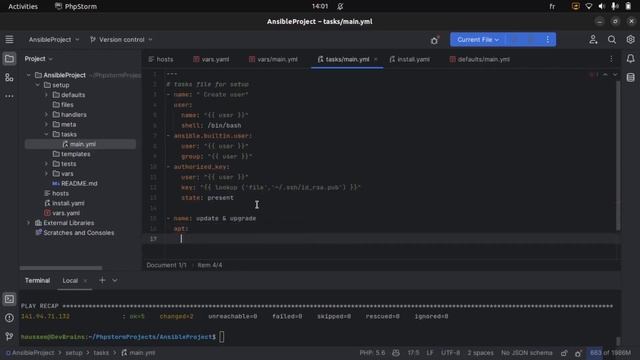Open Search Everywhere magnifier
The height and width of the screenshot is (360, 640).
611,40
